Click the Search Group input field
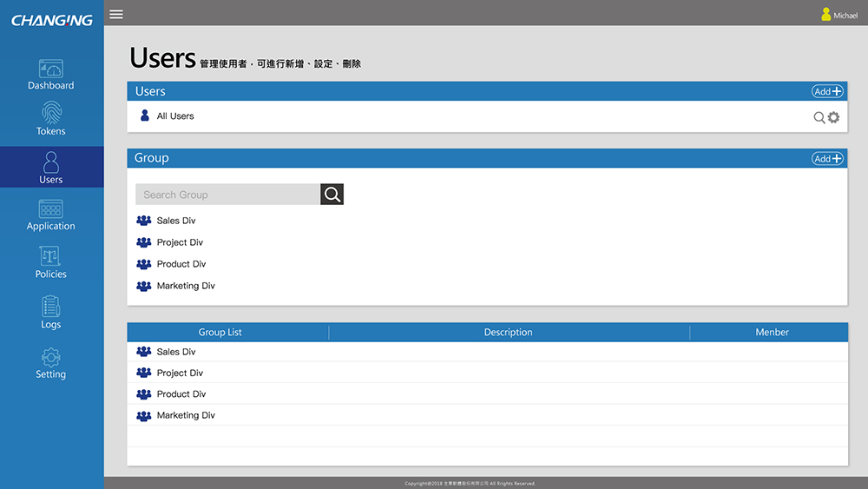The width and height of the screenshot is (868, 489). click(227, 195)
